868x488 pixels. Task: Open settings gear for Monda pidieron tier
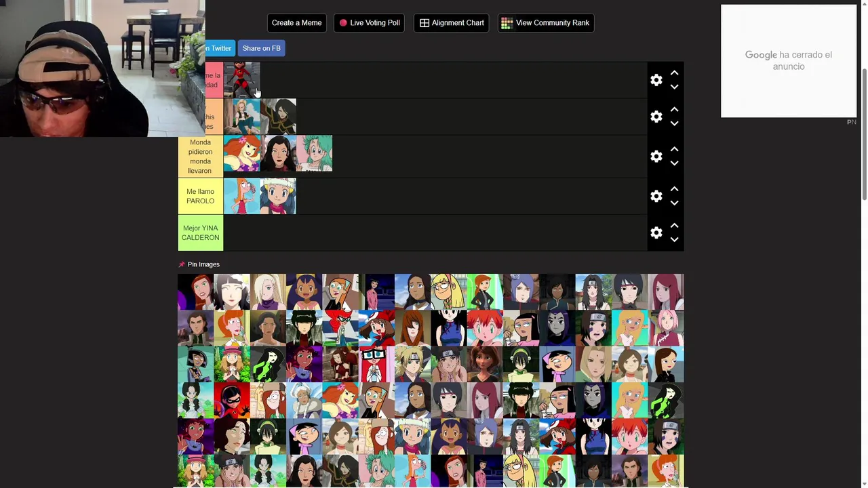[x=656, y=156]
